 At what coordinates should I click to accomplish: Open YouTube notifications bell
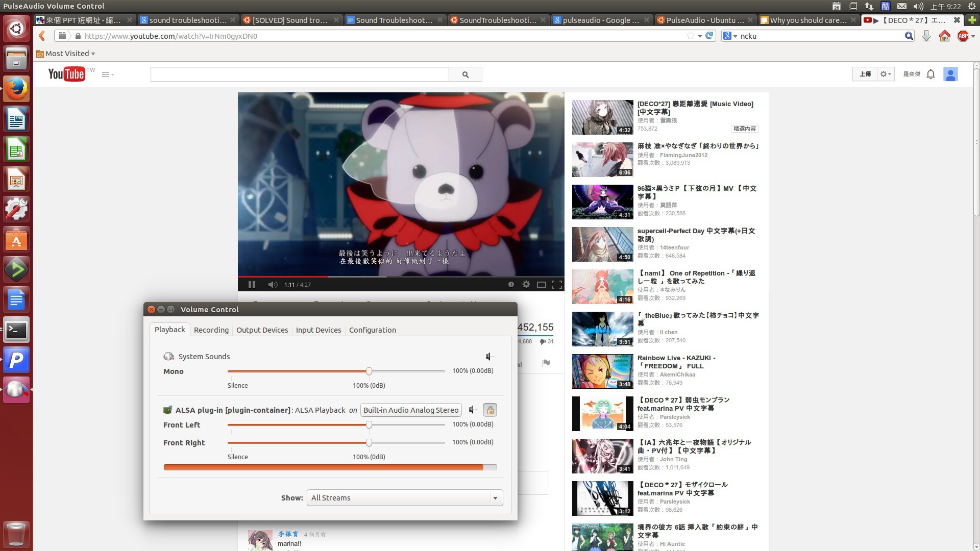[x=930, y=74]
